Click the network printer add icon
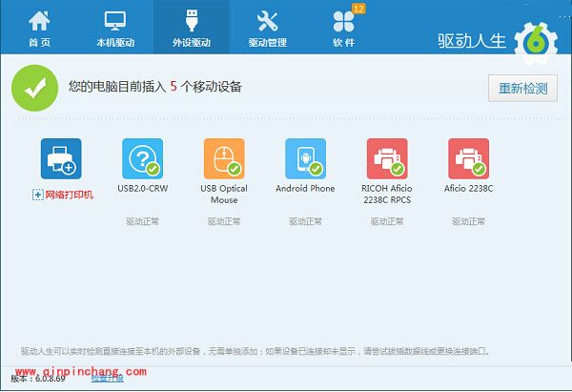The image size is (572, 392). click(61, 158)
